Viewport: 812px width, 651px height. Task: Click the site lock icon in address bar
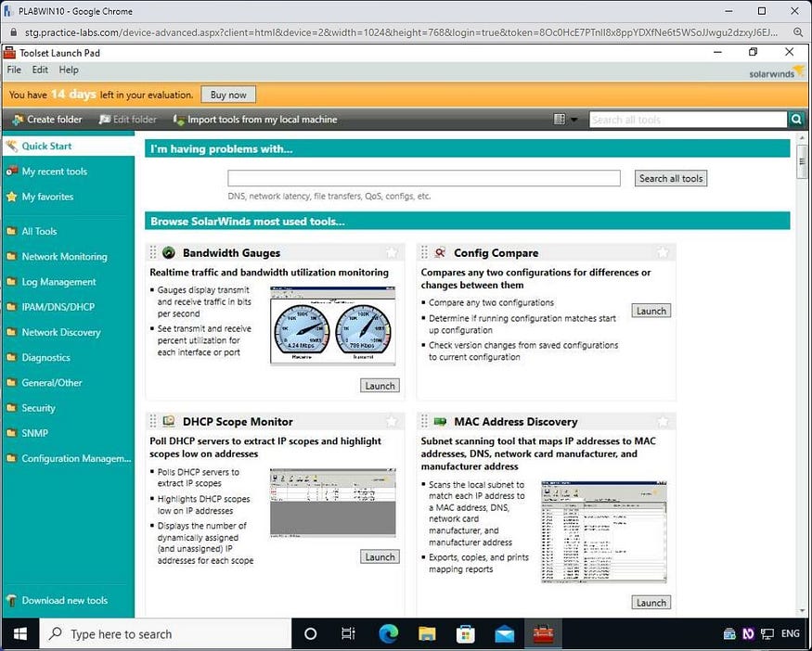pyautogui.click(x=14, y=32)
